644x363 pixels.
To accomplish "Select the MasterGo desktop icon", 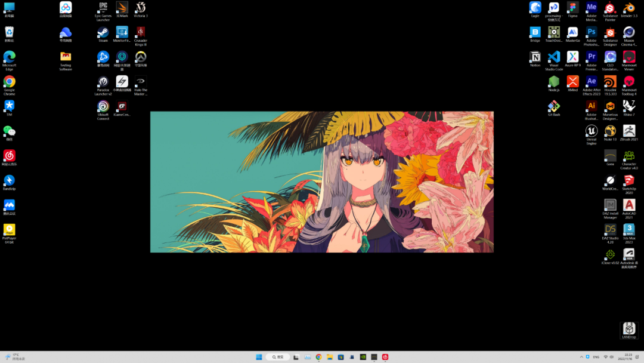I will tap(572, 35).
